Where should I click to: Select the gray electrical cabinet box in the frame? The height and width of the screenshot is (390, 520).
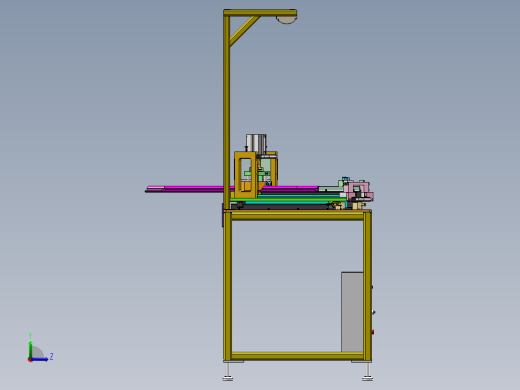[x=352, y=312]
